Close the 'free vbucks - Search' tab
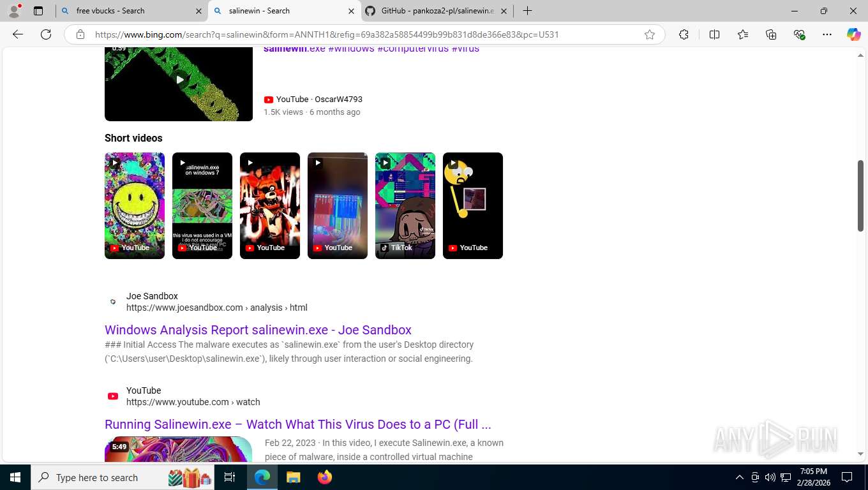The width and height of the screenshot is (868, 490). point(198,11)
